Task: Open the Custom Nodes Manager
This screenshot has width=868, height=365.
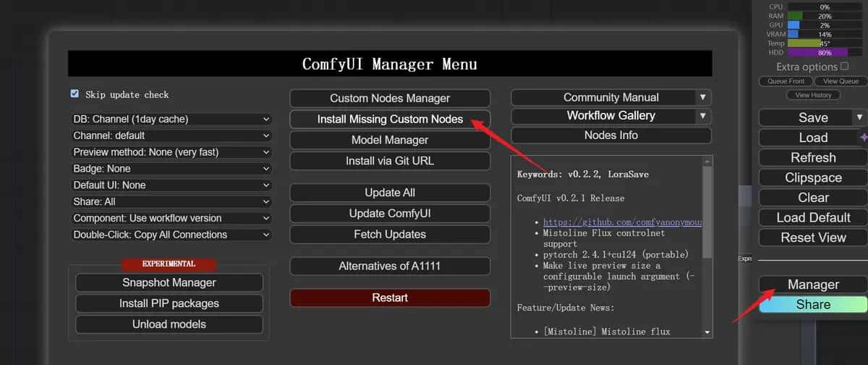Action: coord(390,98)
